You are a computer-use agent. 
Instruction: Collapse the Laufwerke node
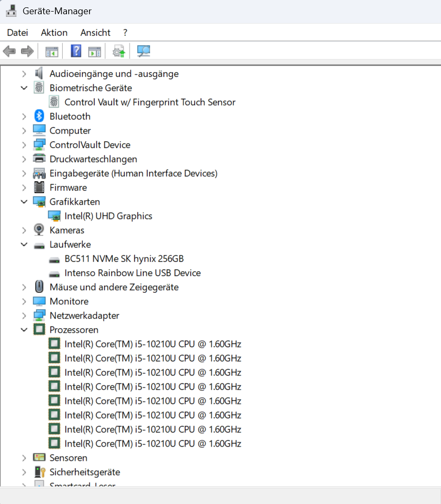coord(24,244)
